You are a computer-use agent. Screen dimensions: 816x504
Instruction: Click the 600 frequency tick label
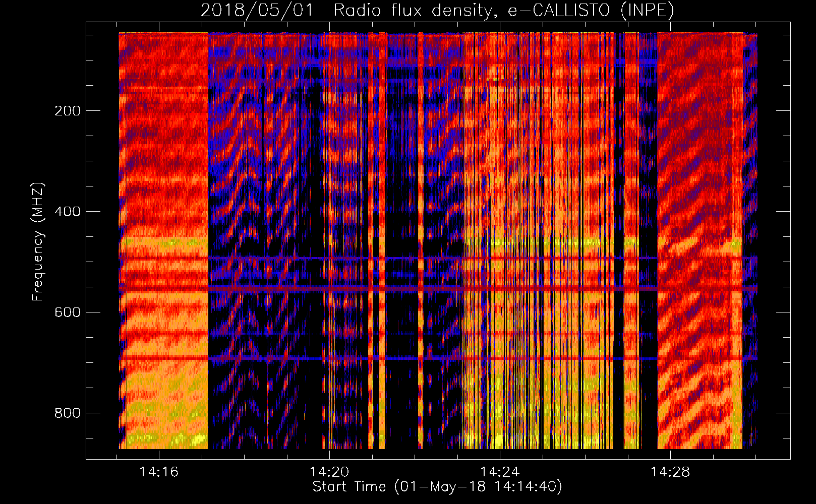[68, 312]
